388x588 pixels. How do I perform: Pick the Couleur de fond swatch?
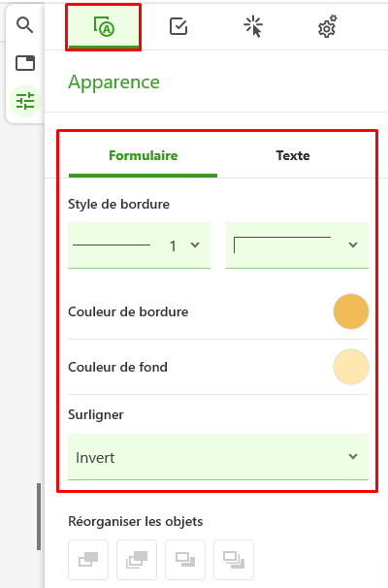351,367
